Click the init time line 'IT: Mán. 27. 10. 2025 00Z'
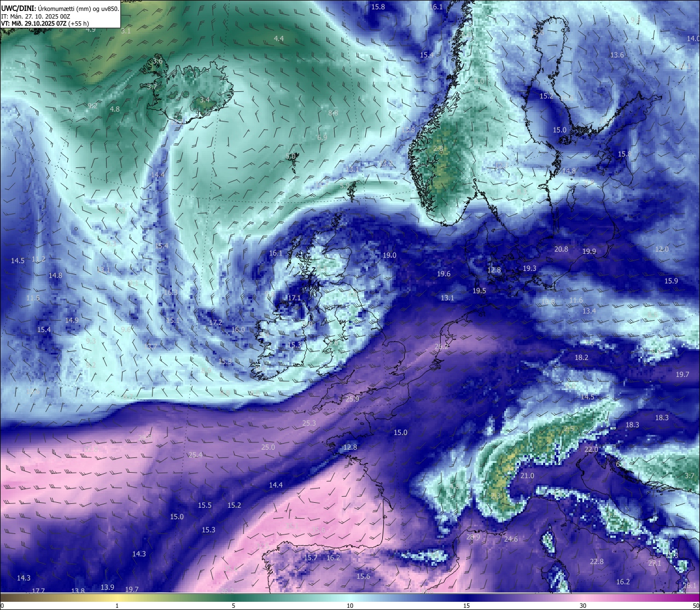Screen dimensions: 700x610 36,16
